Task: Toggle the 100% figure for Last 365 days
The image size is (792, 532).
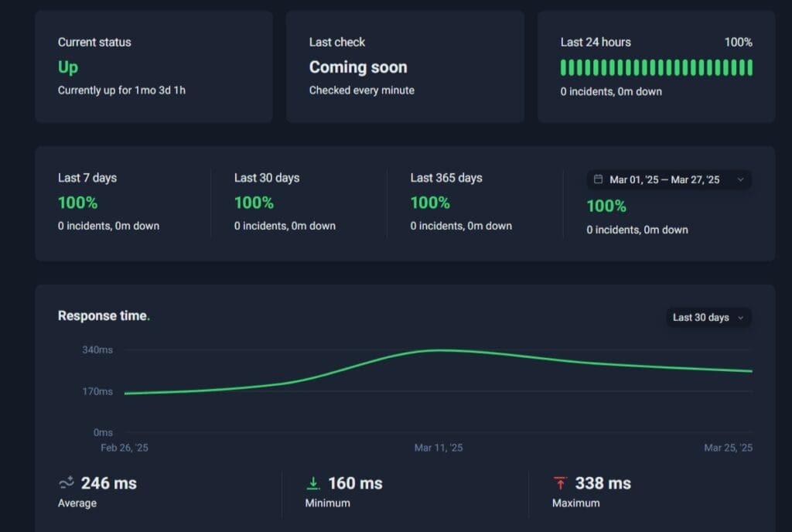Action: pyautogui.click(x=431, y=203)
